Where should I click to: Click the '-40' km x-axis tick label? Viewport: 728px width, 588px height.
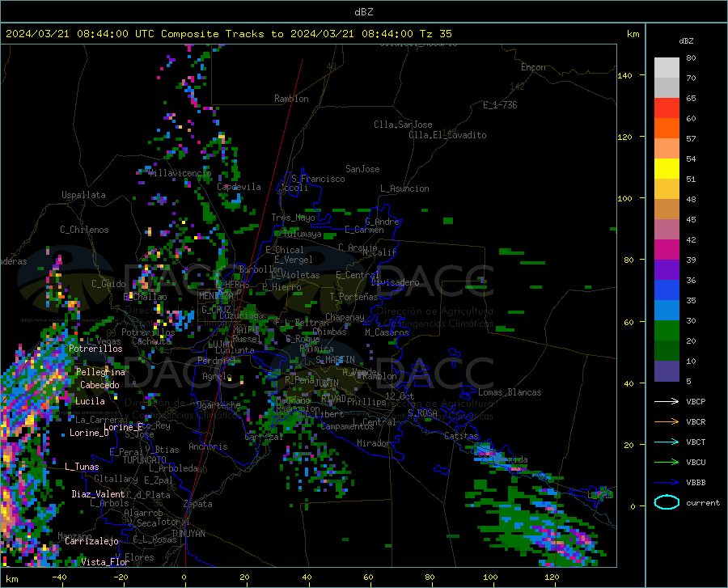pyautogui.click(x=59, y=577)
